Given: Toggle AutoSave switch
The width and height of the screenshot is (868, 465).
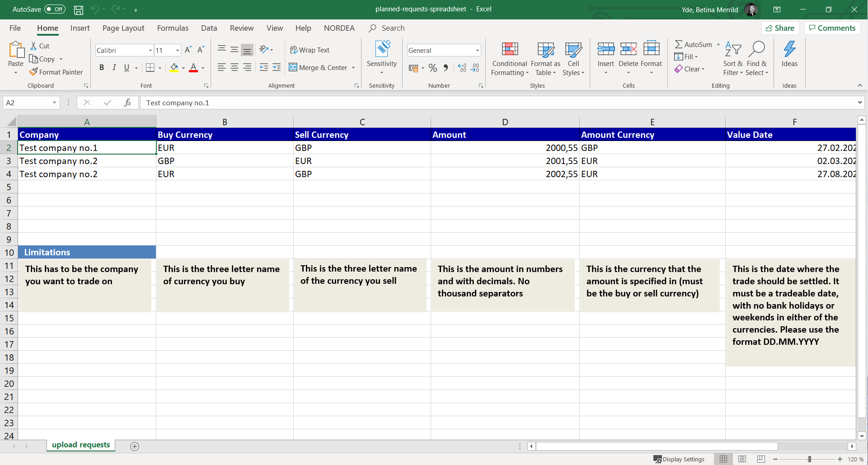Looking at the screenshot, I should pos(55,9).
